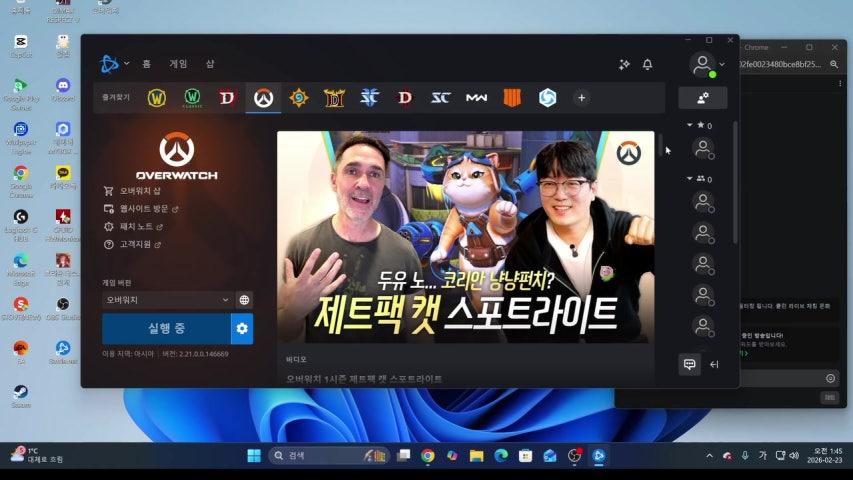Screen dimensions: 853x480
Task: Open the chat bubble icon in social panel
Action: (x=689, y=364)
